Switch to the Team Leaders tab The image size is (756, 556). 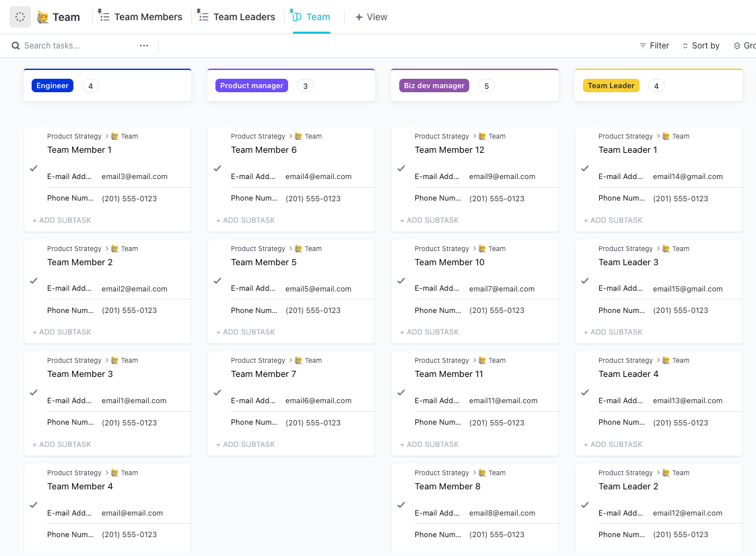click(244, 17)
